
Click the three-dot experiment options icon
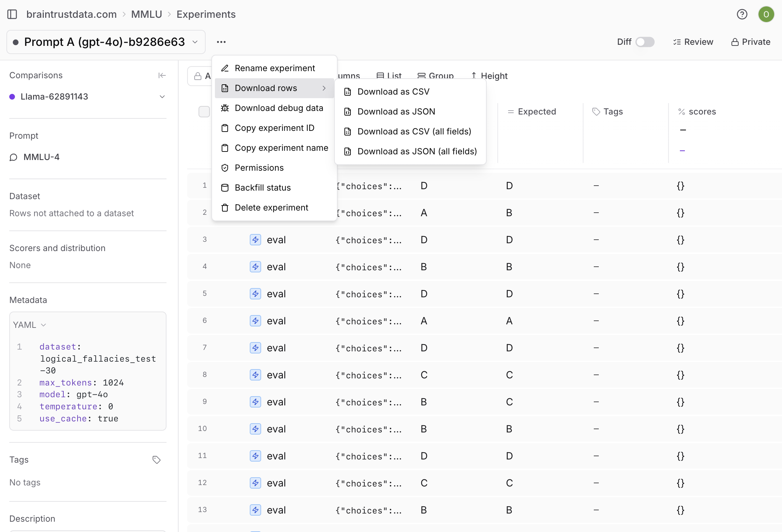tap(221, 42)
